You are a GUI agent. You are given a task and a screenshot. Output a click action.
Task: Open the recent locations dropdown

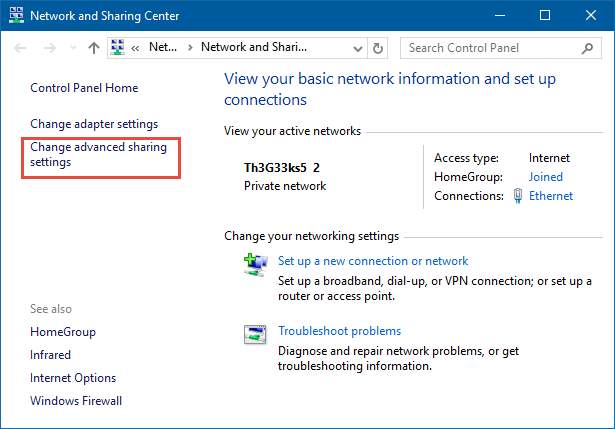(71, 48)
